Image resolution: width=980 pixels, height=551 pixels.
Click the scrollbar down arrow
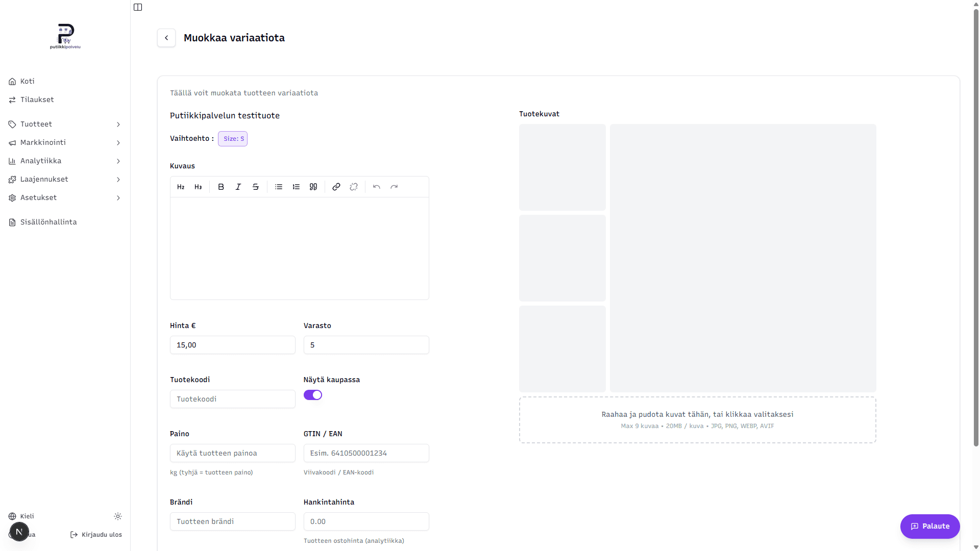click(976, 547)
